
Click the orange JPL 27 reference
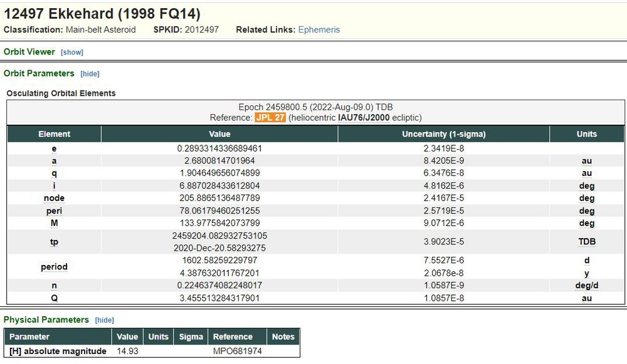pos(270,117)
